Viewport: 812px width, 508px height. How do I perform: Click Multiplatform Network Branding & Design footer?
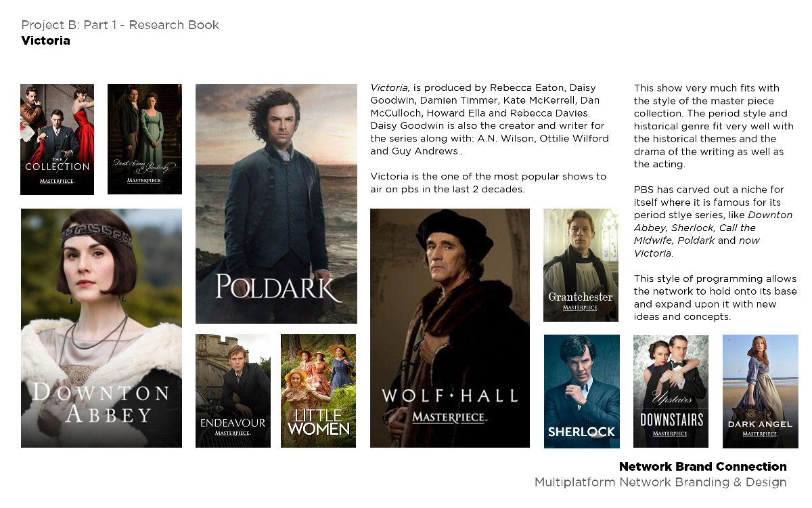point(660,483)
